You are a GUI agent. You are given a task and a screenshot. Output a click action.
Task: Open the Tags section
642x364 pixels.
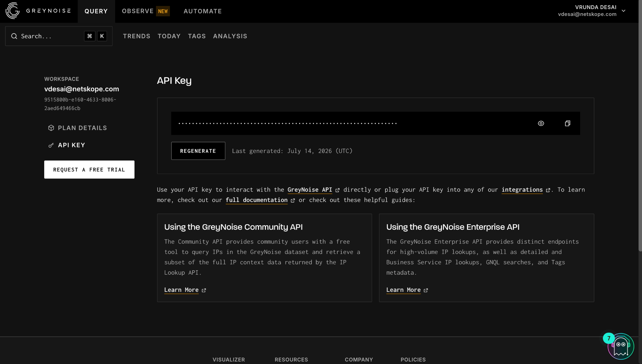(197, 36)
